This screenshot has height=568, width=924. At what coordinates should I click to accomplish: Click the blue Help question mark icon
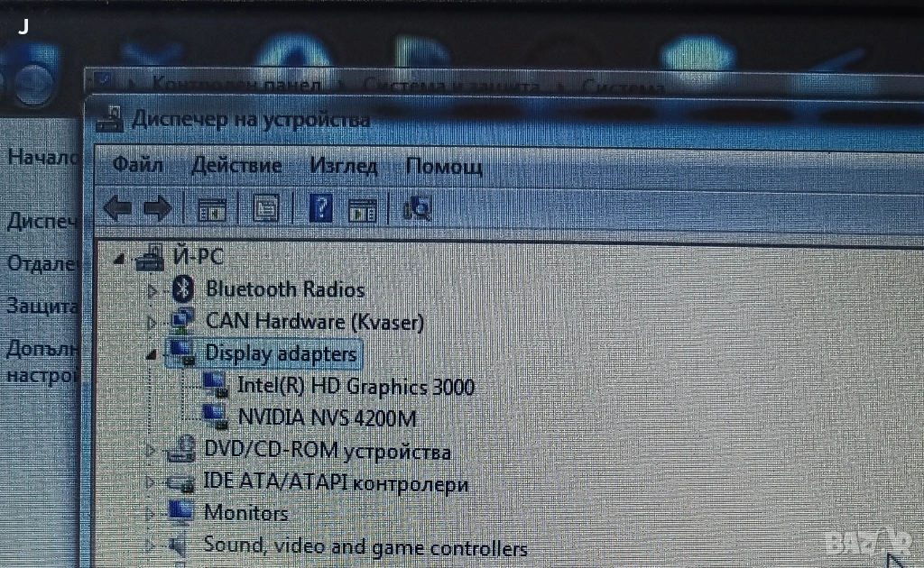[x=320, y=209]
